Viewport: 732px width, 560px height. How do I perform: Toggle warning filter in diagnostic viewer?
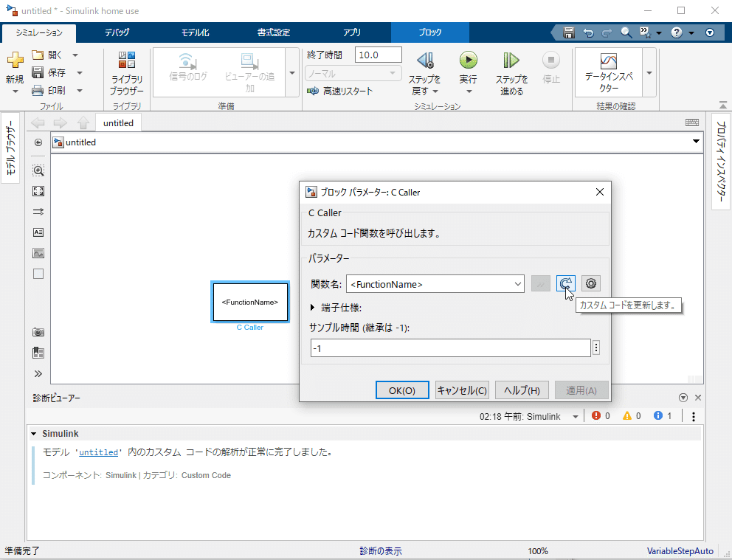pos(632,416)
